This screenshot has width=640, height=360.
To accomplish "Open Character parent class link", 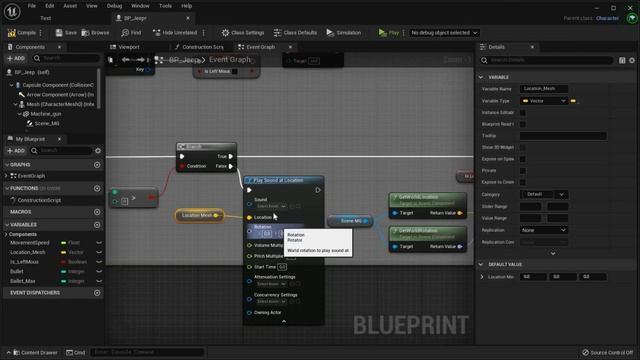I will coord(607,18).
